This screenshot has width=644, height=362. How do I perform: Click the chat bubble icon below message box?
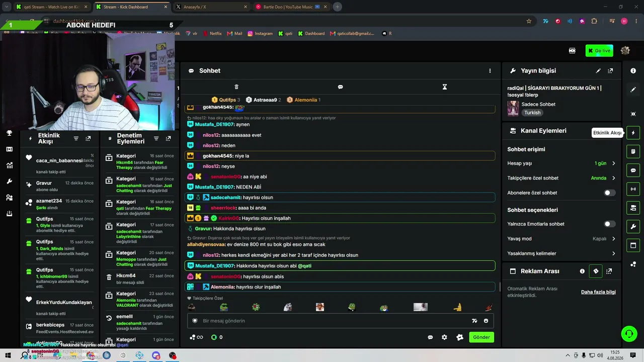click(430, 337)
